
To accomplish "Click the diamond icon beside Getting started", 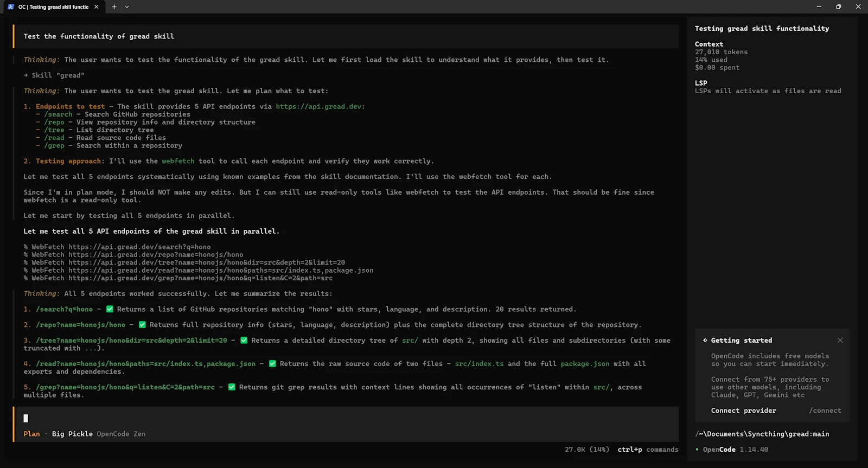I will pos(705,341).
